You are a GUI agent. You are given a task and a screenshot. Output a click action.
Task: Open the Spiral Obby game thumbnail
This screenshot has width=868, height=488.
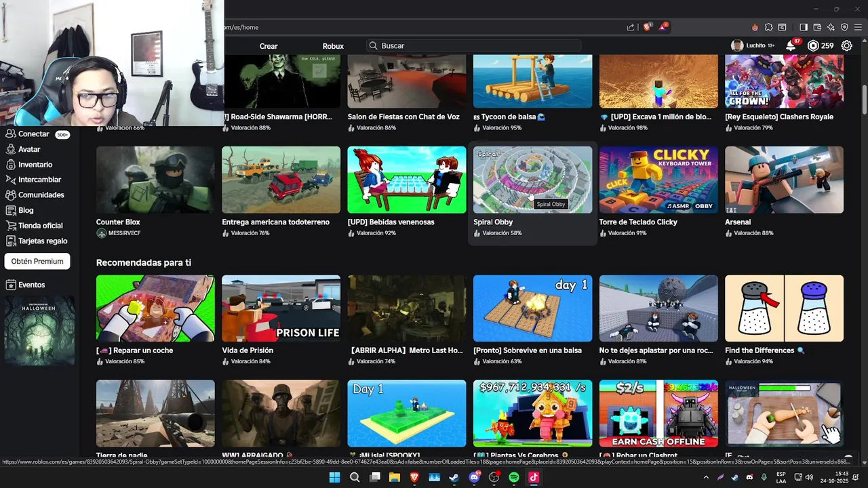point(532,180)
